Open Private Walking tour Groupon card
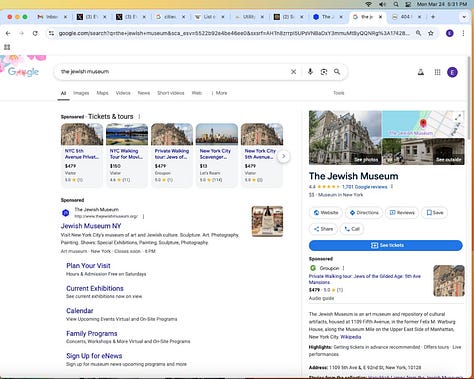 (x=172, y=154)
